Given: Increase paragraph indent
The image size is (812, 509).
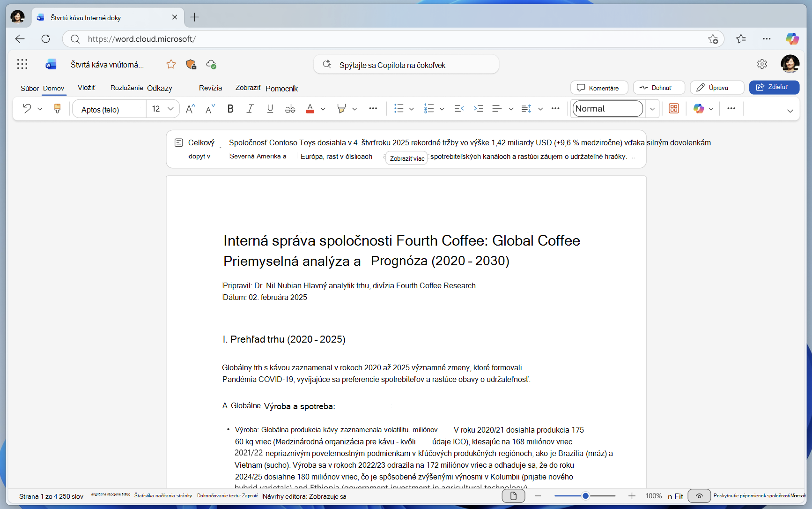Looking at the screenshot, I should point(478,109).
